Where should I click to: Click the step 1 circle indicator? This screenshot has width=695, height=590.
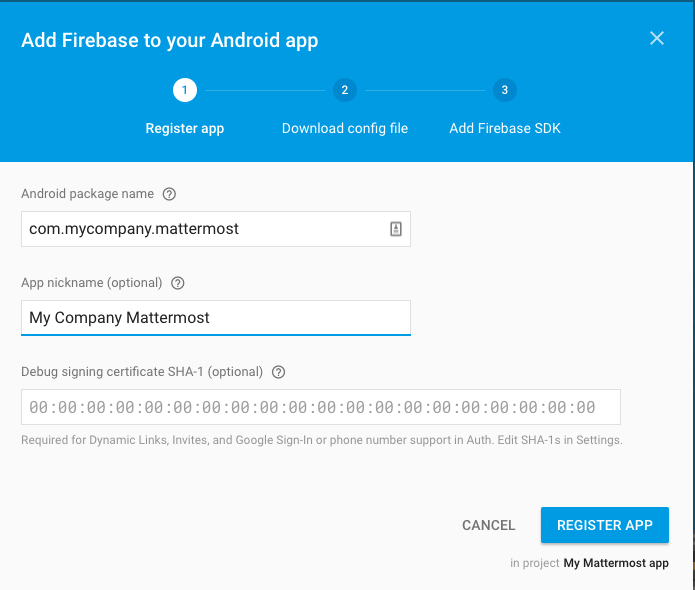point(185,91)
